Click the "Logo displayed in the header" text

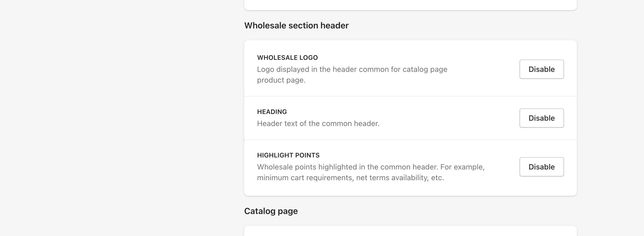tap(352, 69)
